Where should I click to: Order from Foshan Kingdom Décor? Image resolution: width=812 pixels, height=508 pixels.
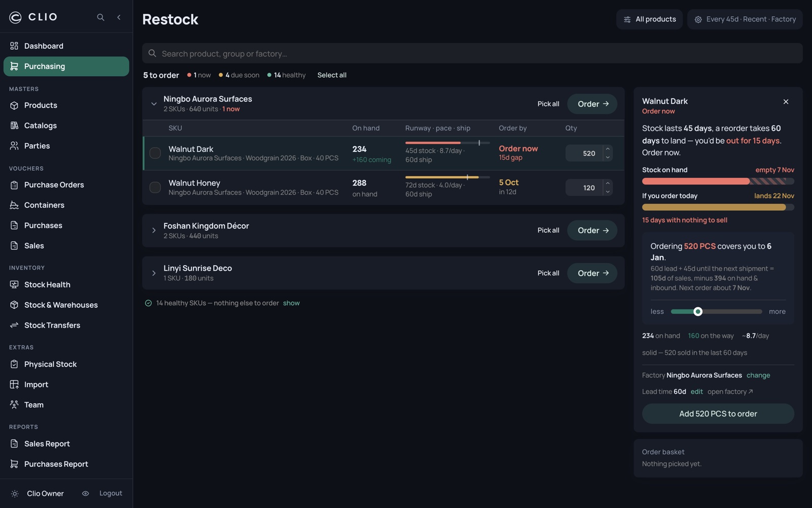(x=592, y=231)
